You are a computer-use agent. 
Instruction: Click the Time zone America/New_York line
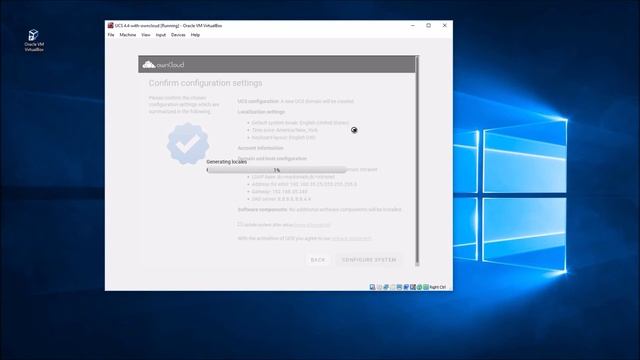tap(284, 130)
